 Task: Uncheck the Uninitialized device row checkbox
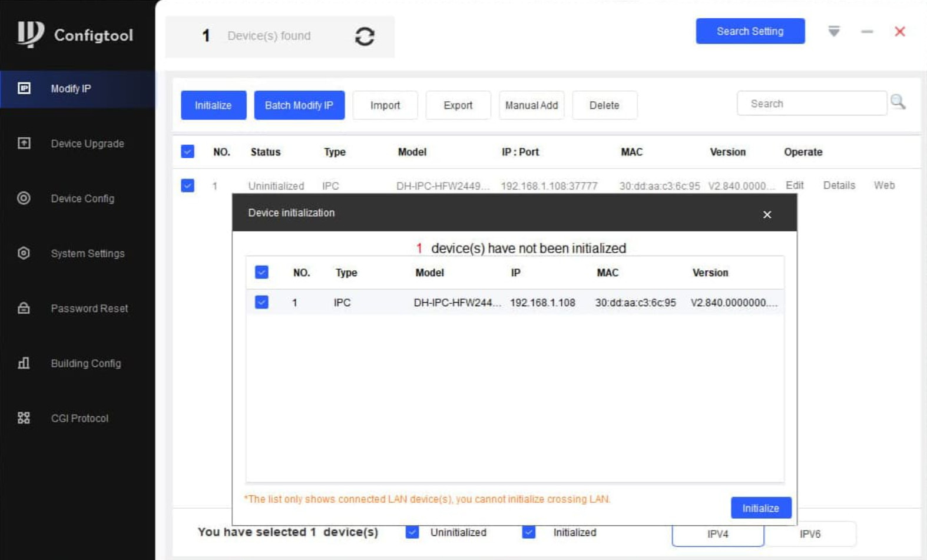coord(188,185)
